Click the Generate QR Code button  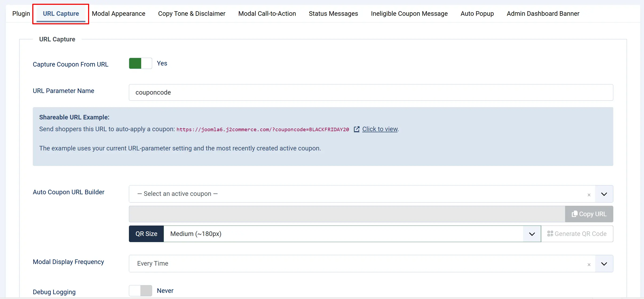click(577, 234)
